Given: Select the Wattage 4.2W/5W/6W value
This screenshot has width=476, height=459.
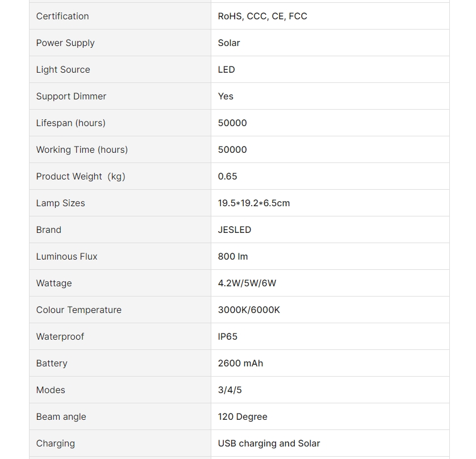Looking at the screenshot, I should 247,283.
